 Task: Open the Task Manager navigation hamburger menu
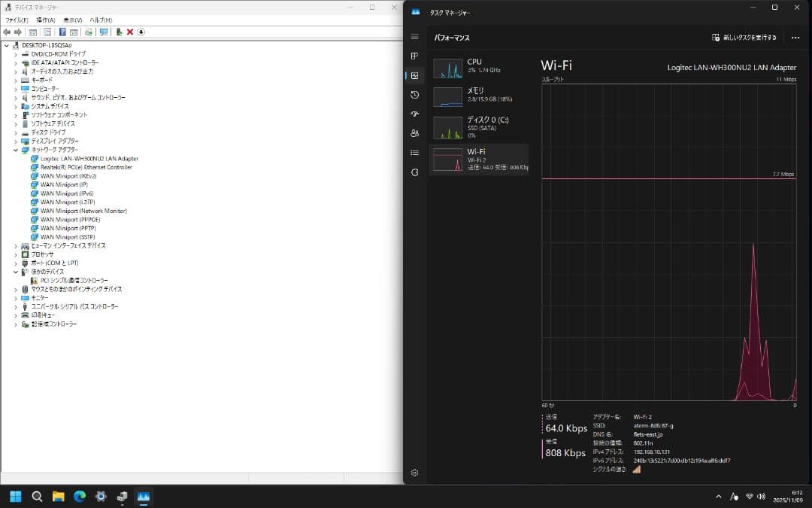point(414,37)
